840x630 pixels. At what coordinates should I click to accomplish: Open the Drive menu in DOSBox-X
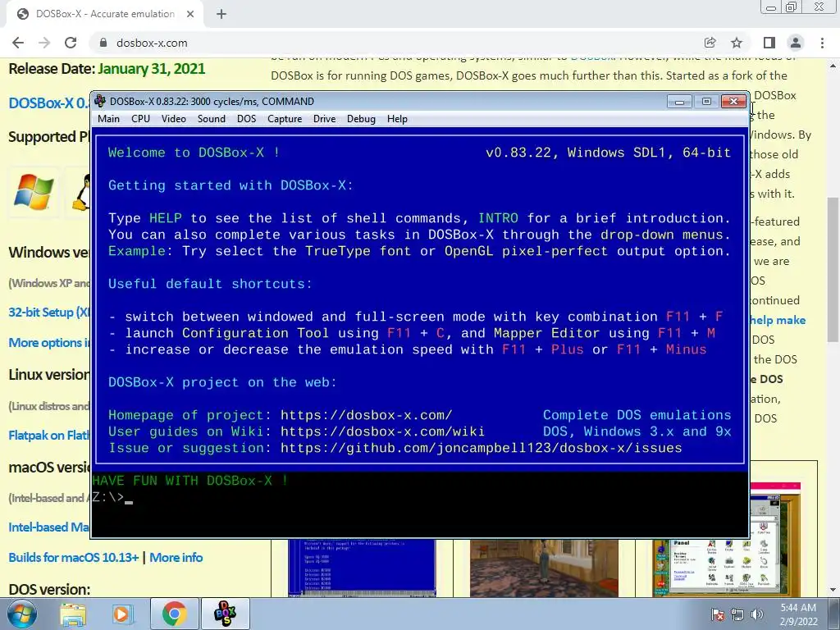tap(324, 119)
